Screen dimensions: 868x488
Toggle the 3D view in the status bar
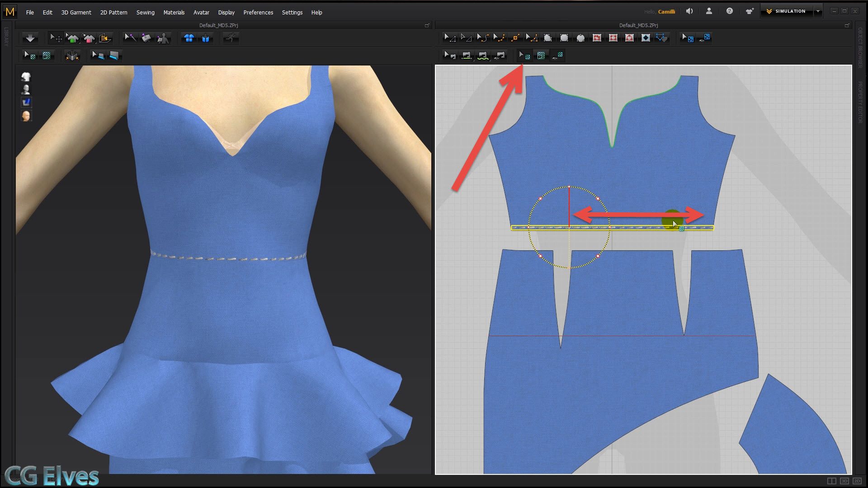click(844, 481)
